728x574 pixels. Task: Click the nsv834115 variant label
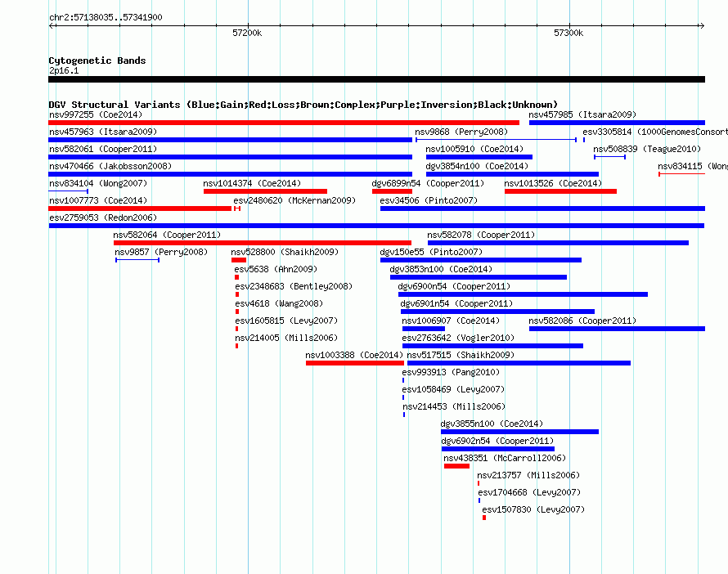pyautogui.click(x=693, y=166)
